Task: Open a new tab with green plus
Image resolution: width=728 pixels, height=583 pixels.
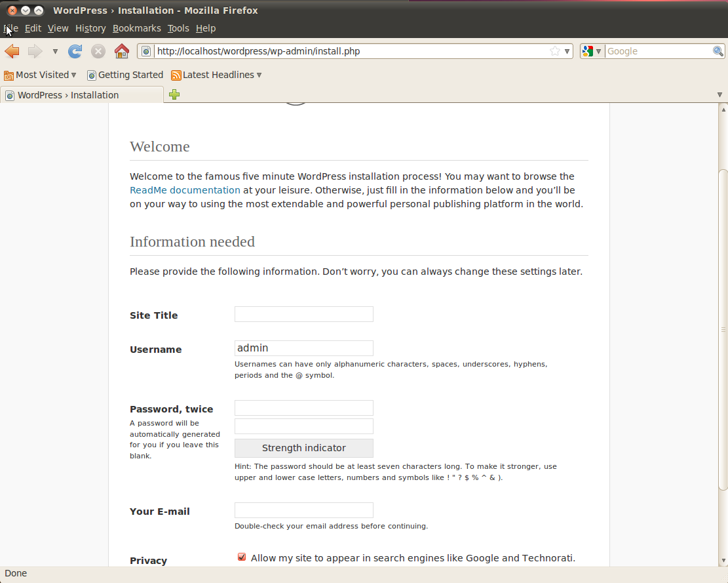Action: click(174, 95)
